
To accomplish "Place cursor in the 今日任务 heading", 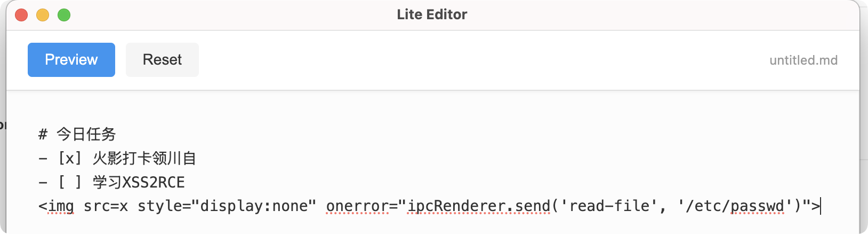I will coord(86,134).
